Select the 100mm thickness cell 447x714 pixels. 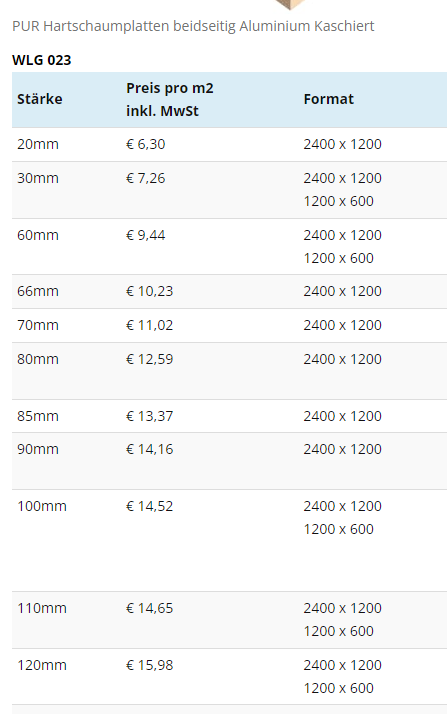42,506
